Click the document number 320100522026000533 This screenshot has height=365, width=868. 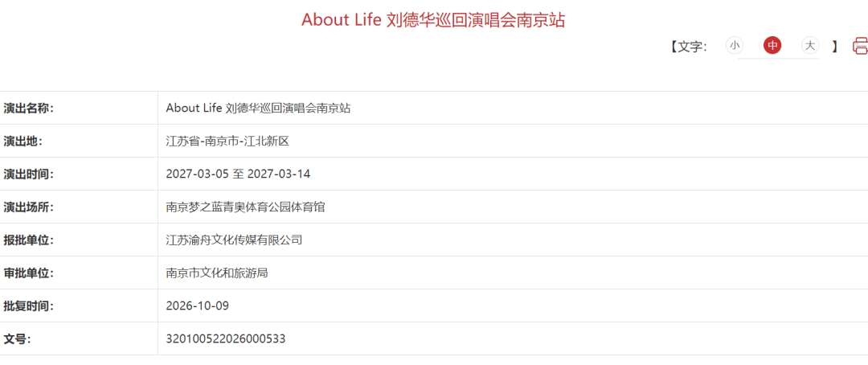225,338
